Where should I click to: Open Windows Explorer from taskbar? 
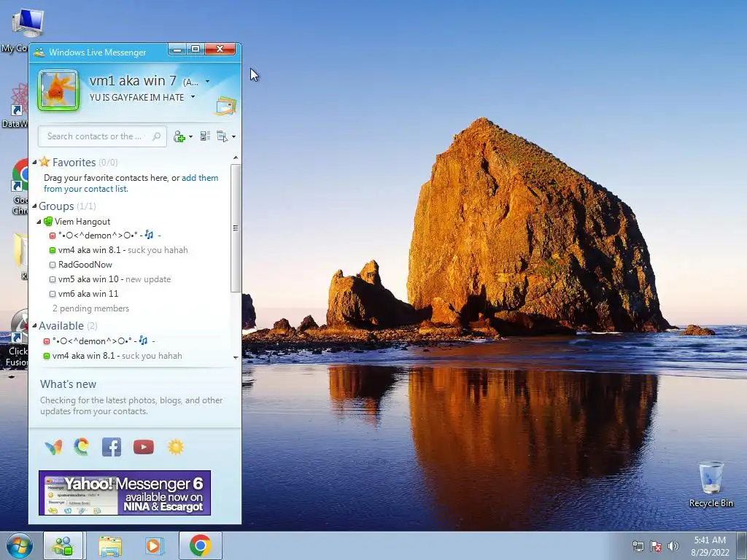[x=109, y=546]
